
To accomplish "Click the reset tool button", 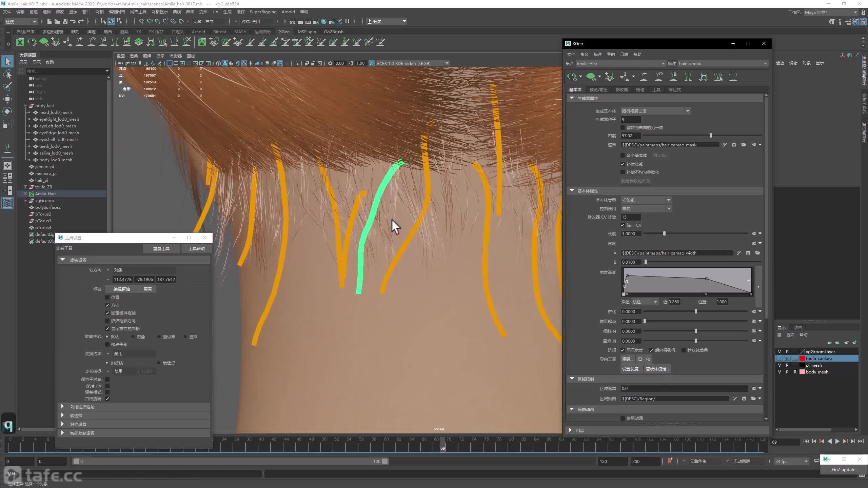I will (161, 248).
